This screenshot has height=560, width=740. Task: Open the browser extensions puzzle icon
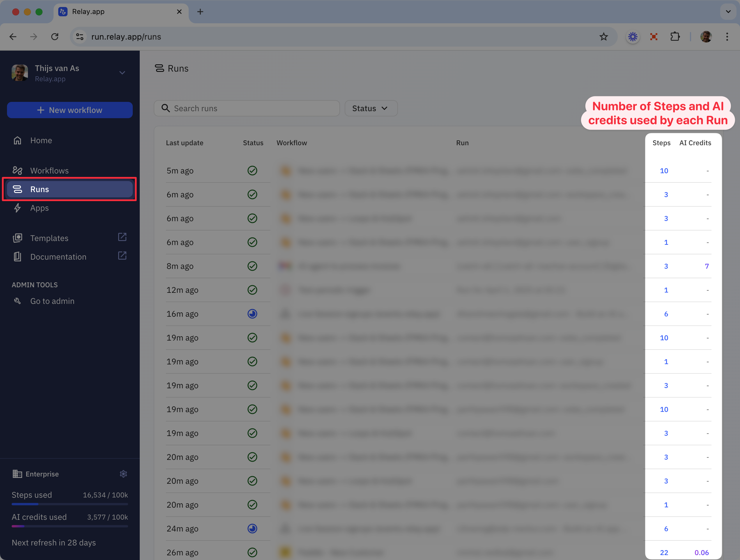click(x=675, y=37)
